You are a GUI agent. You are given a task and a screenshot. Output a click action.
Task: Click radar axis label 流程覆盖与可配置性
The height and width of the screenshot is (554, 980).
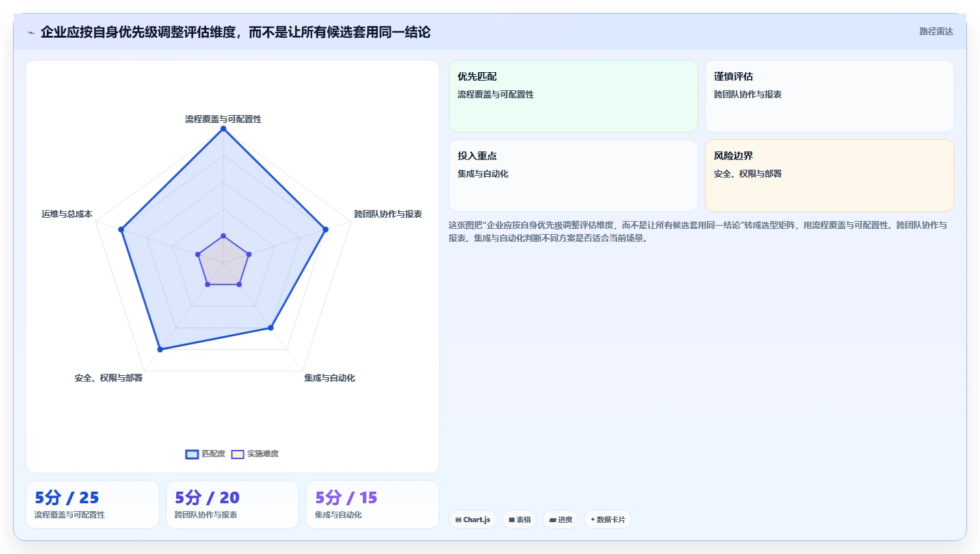pyautogui.click(x=223, y=119)
